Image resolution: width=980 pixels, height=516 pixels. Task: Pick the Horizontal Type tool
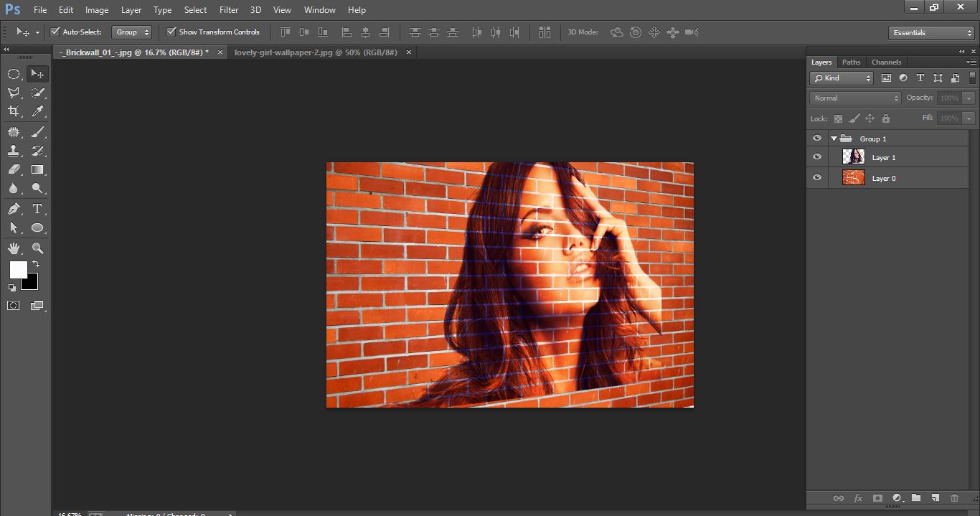(x=37, y=209)
